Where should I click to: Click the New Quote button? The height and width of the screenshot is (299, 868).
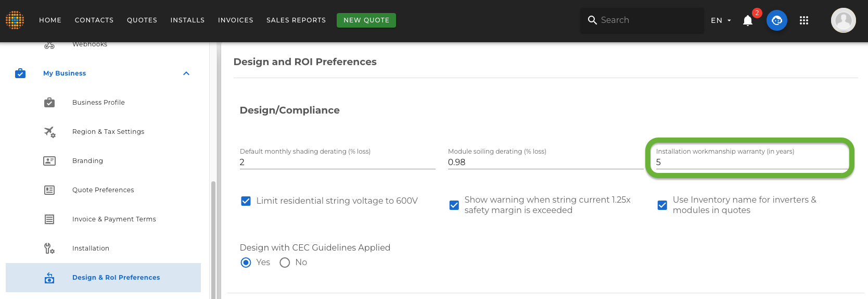(x=366, y=20)
